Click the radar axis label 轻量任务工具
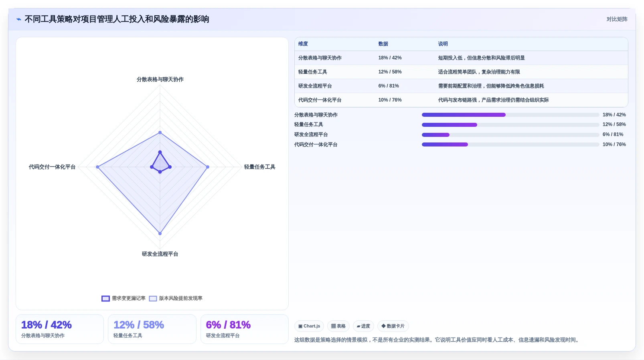This screenshot has width=644, height=360. (x=259, y=167)
